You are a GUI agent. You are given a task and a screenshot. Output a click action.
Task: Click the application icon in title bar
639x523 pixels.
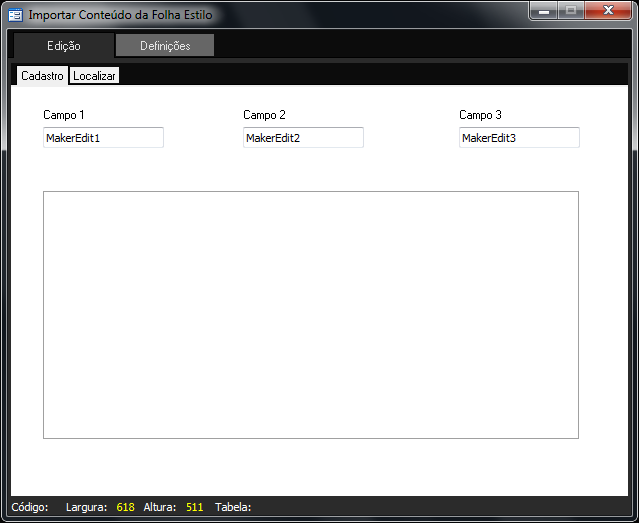point(16,15)
